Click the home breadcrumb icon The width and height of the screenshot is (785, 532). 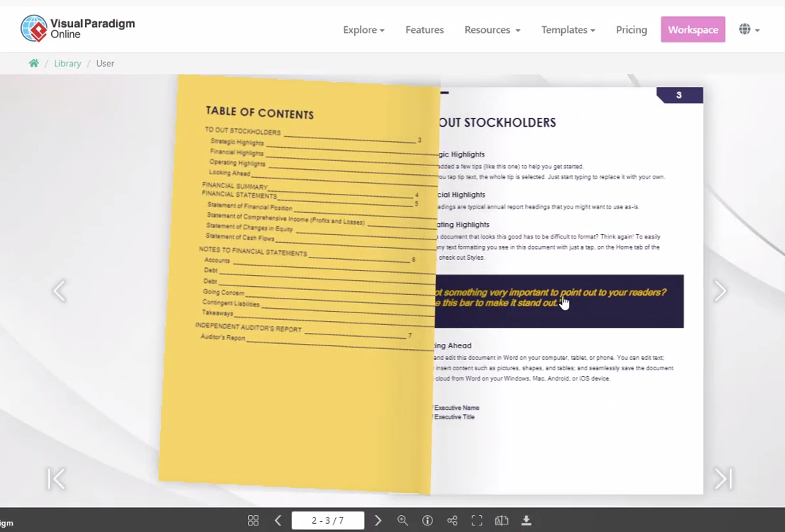click(34, 63)
